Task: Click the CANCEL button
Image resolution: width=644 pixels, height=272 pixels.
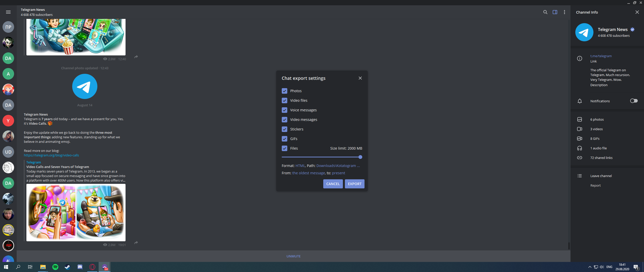Action: click(333, 184)
